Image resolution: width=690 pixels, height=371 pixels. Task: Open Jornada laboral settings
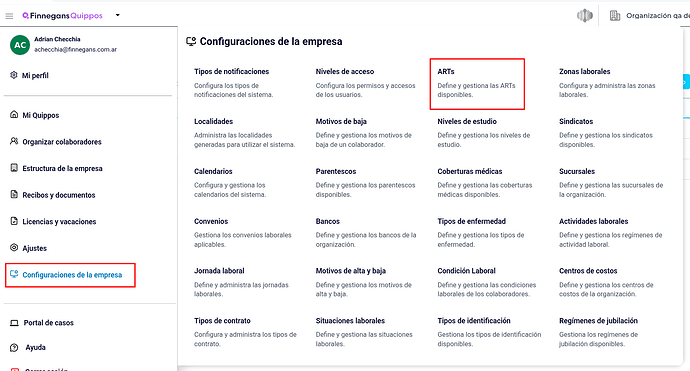219,271
